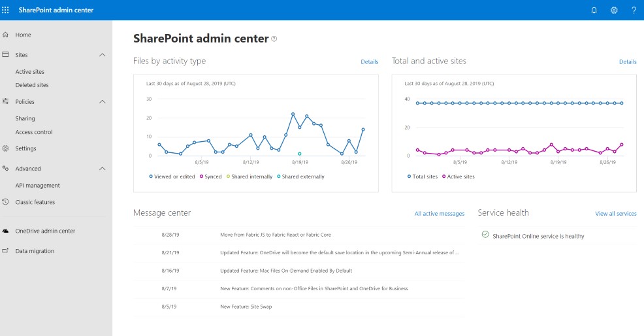Viewport: 644px width, 336px height.
Task: Toggle Synced legend item
Action: [211, 176]
